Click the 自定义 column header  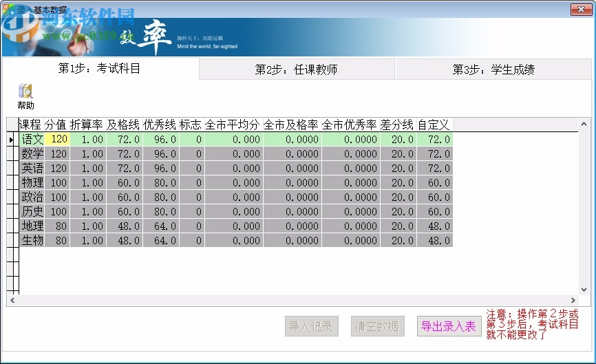[x=434, y=125]
